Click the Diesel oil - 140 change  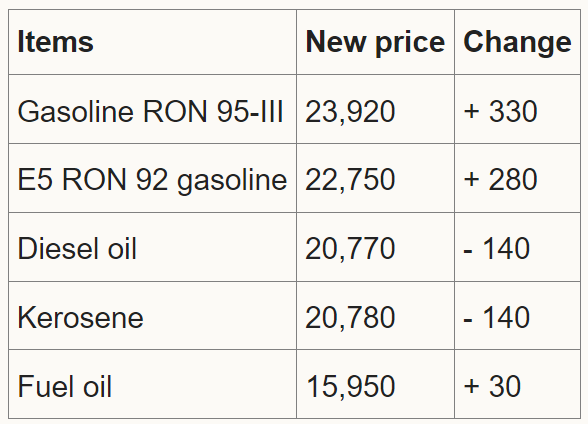coord(496,249)
